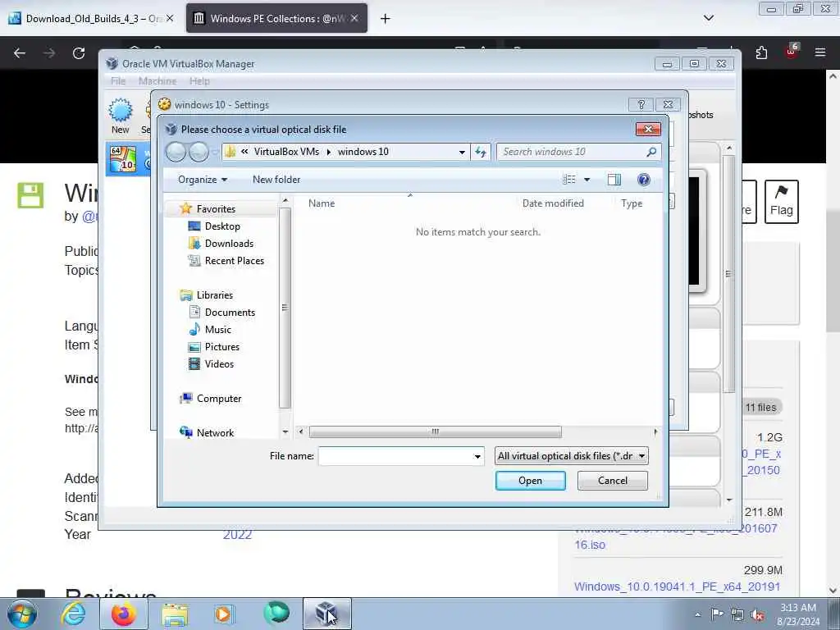Create a New folder
This screenshot has width=840, height=630.
point(276,180)
